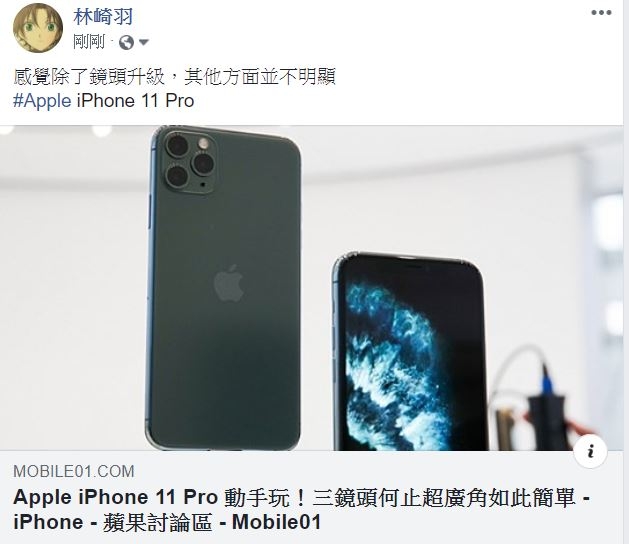Open the iPhone screen with blue wallpaper
The image size is (629, 544).
[410, 351]
